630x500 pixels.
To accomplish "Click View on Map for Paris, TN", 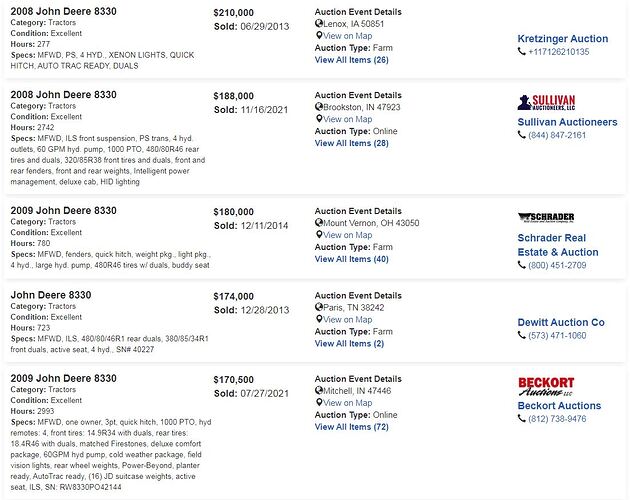I will tap(348, 320).
